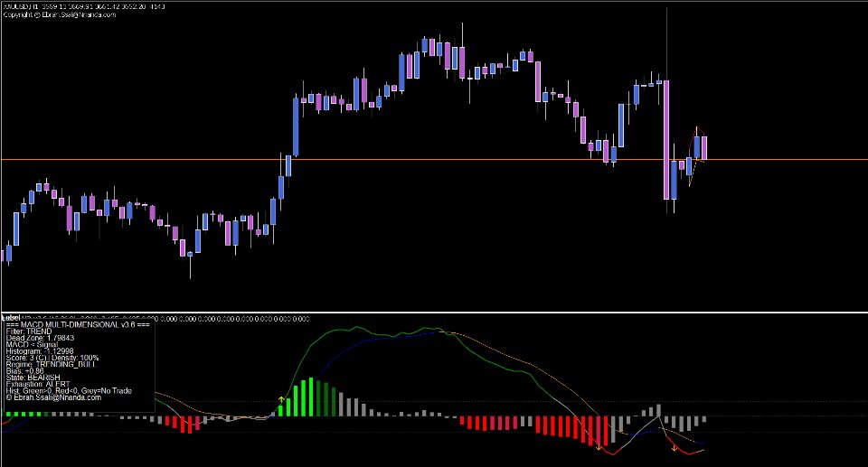
Task: Click the last pink candle on the chart
Action: pos(704,148)
